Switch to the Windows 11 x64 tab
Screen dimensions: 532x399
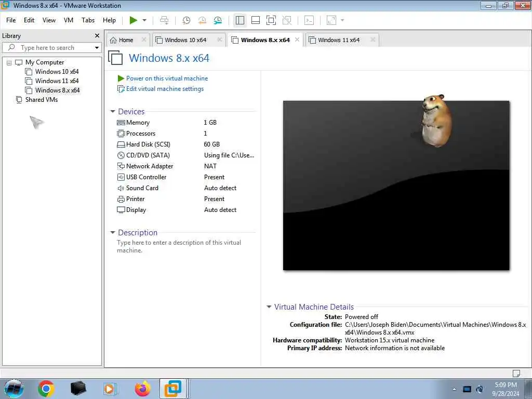pyautogui.click(x=339, y=40)
